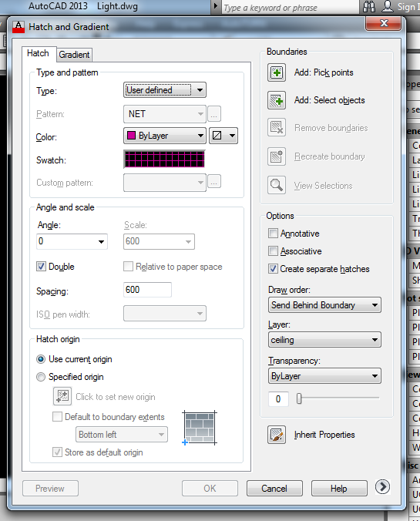This screenshot has height=521, width=420.
Task: Click the Recreate boundary icon
Action: [277, 156]
